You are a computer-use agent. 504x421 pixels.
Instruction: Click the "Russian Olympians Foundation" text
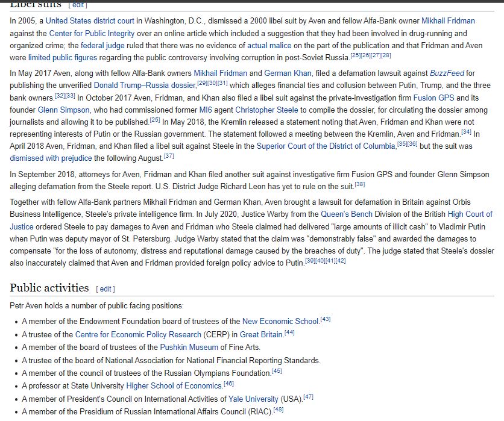[218, 373]
